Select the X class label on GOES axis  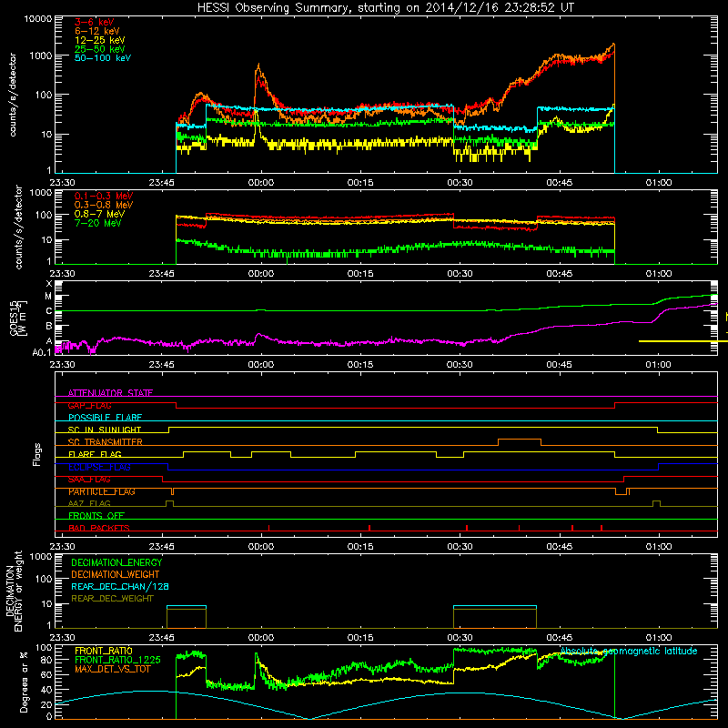tap(49, 284)
